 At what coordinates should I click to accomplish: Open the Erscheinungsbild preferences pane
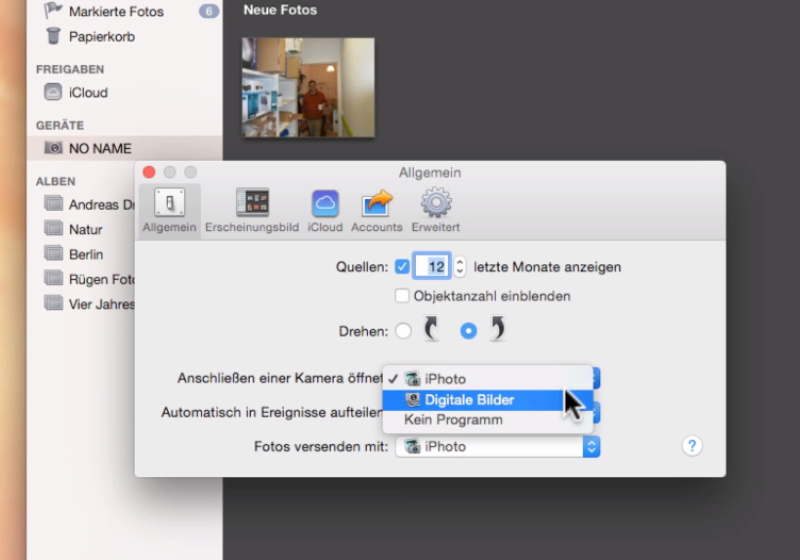tap(252, 210)
